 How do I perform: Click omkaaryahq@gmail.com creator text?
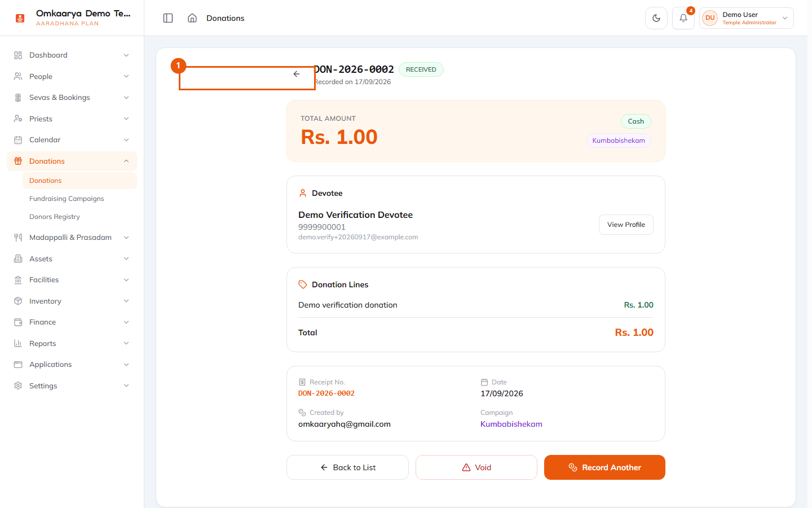(x=345, y=424)
